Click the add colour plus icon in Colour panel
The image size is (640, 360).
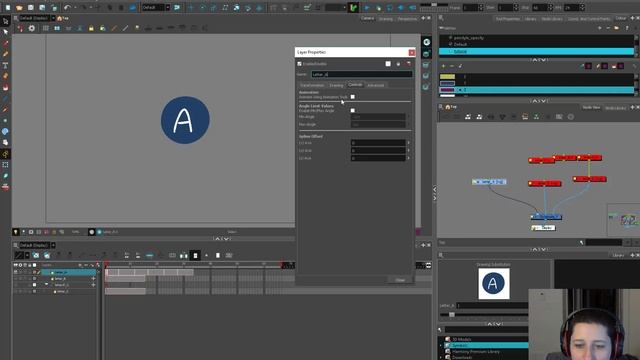[444, 66]
